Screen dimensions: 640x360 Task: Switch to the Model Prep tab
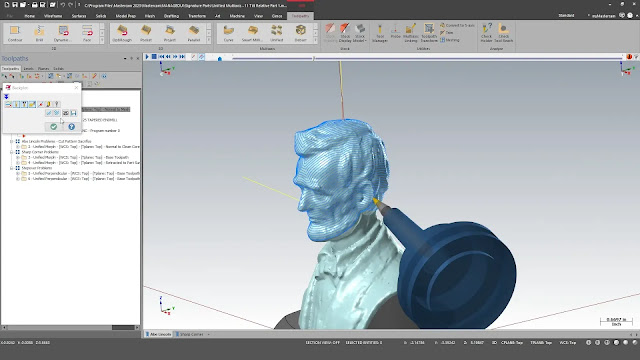click(125, 16)
